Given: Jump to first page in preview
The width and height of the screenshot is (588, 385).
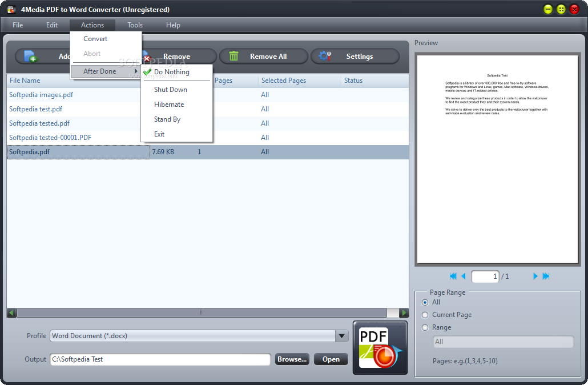Looking at the screenshot, I should (453, 276).
